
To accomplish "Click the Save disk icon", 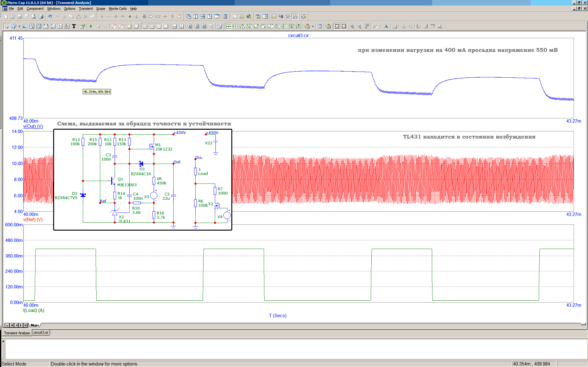I will (x=20, y=17).
